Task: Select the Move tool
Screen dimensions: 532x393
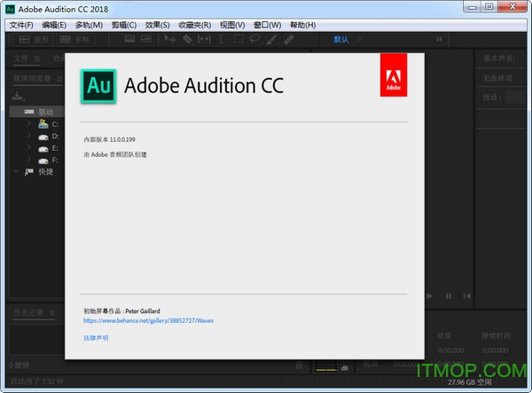Action: point(169,39)
